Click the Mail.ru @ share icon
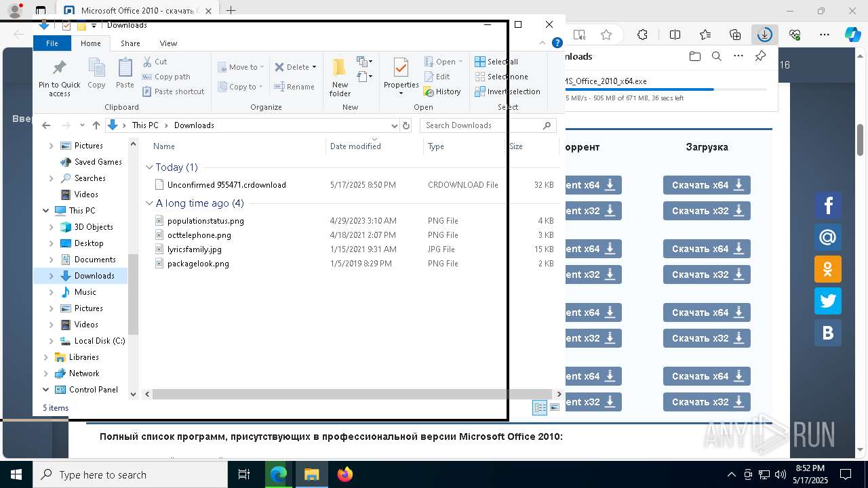The height and width of the screenshot is (488, 868). tap(827, 237)
